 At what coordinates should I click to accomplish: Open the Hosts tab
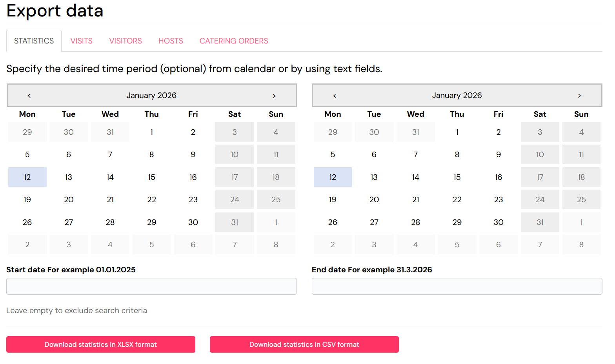[171, 41]
